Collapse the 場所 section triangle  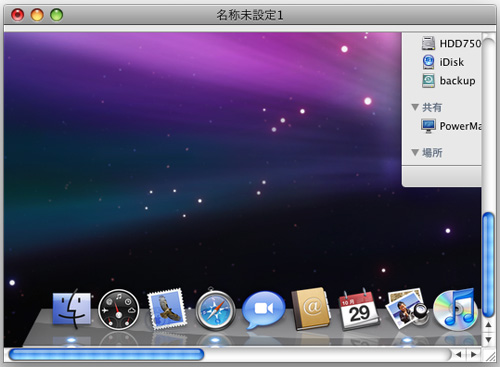415,152
